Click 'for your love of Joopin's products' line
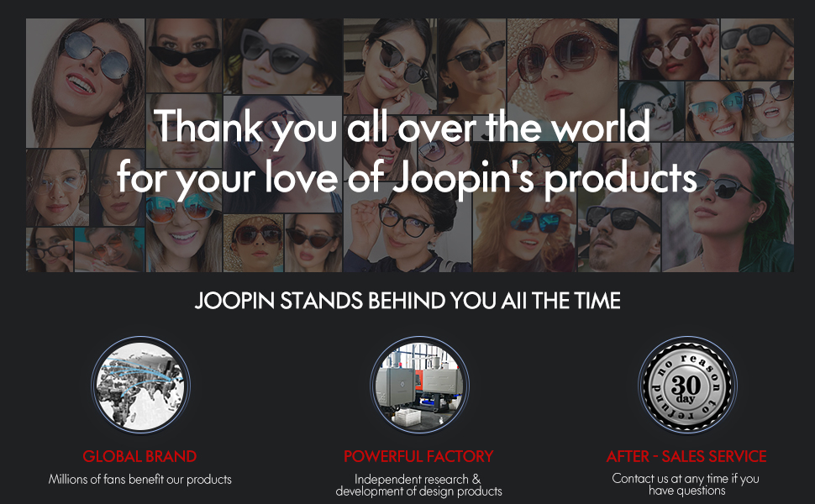The image size is (815, 504). 407,178
